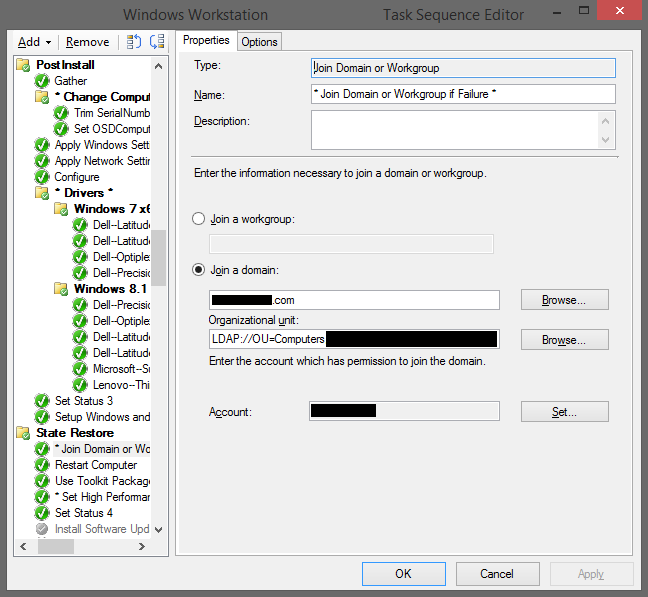
Task: Select Restart Computer in the tree
Action: [x=96, y=465]
